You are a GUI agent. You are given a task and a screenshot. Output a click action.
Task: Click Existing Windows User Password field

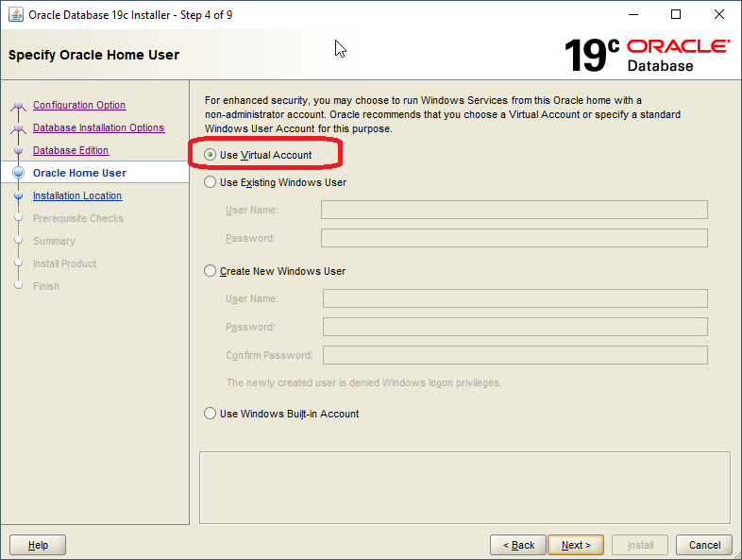pyautogui.click(x=514, y=238)
